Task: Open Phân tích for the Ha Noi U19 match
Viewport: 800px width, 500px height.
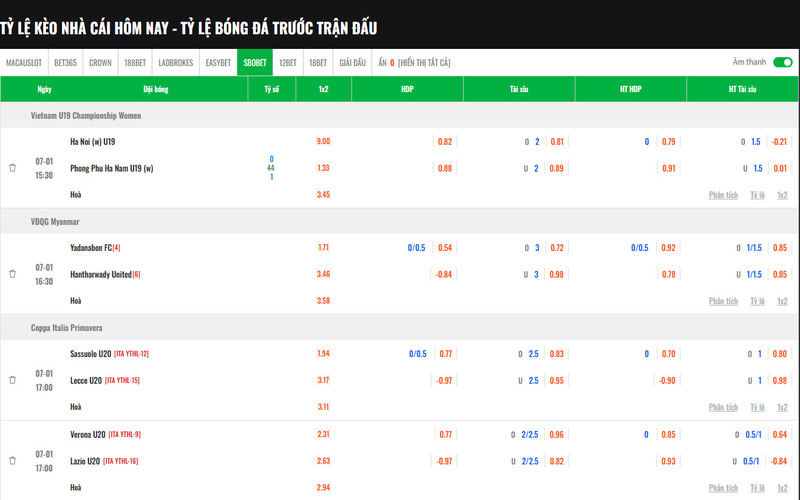Action: 723,195
